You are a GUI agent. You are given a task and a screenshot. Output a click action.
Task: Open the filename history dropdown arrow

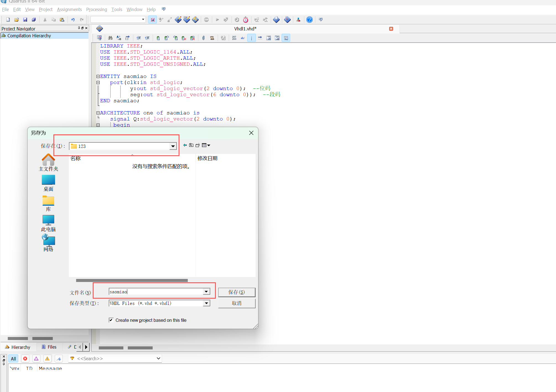point(206,292)
